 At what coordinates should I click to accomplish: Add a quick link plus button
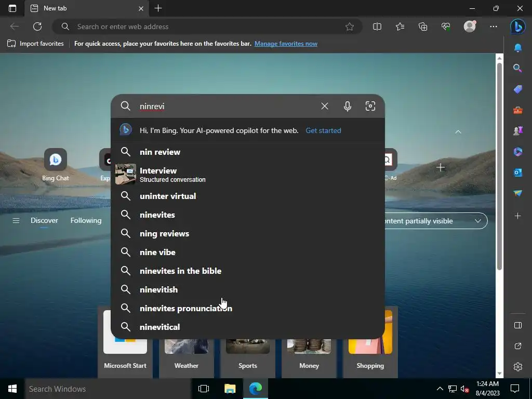pyautogui.click(x=441, y=167)
